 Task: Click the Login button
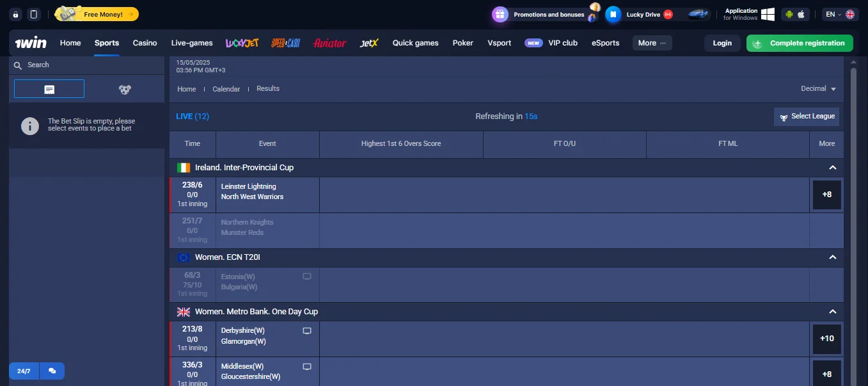click(722, 43)
